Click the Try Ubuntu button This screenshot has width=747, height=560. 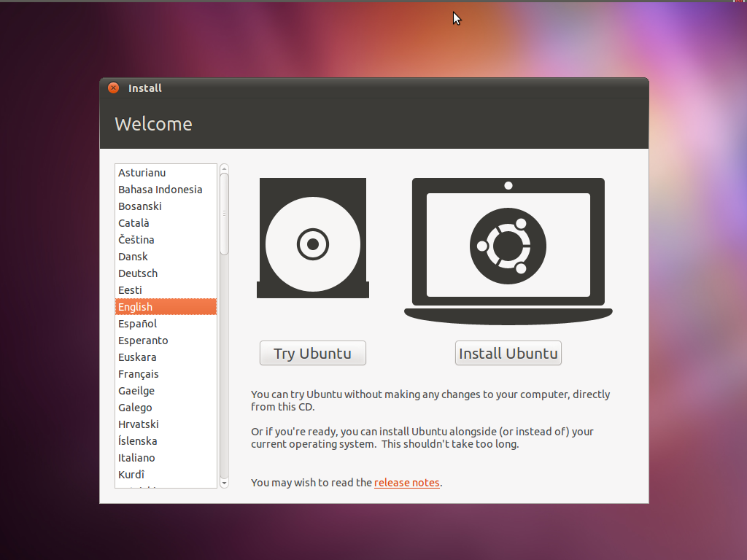(x=312, y=353)
